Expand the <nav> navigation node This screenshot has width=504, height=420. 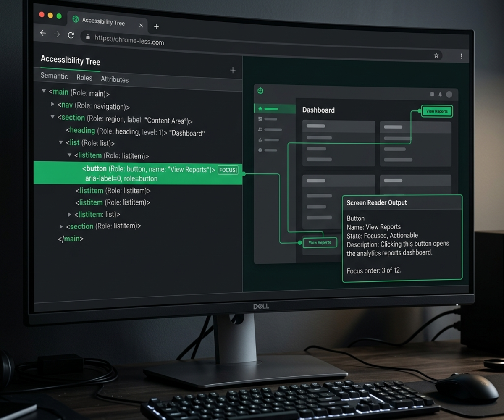(x=52, y=104)
